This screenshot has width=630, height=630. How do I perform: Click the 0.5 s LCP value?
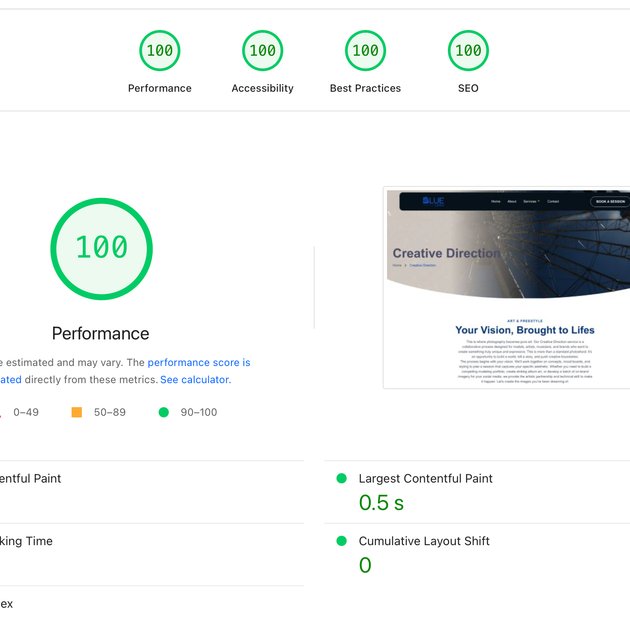click(381, 503)
